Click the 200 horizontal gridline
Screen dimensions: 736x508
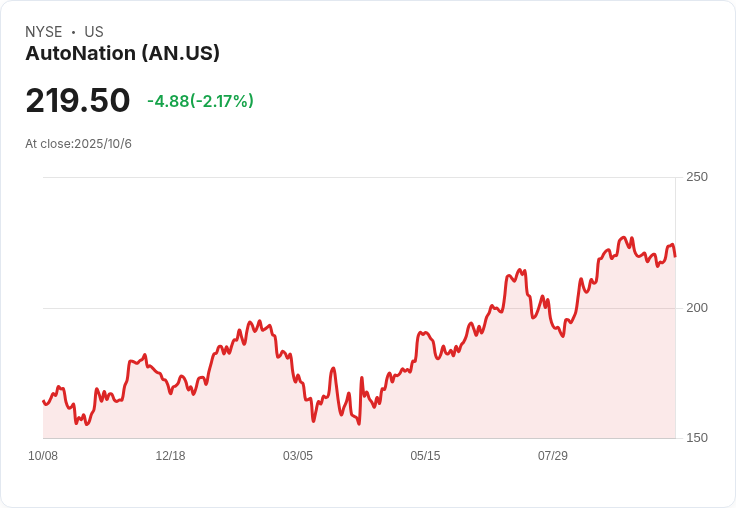tap(359, 308)
